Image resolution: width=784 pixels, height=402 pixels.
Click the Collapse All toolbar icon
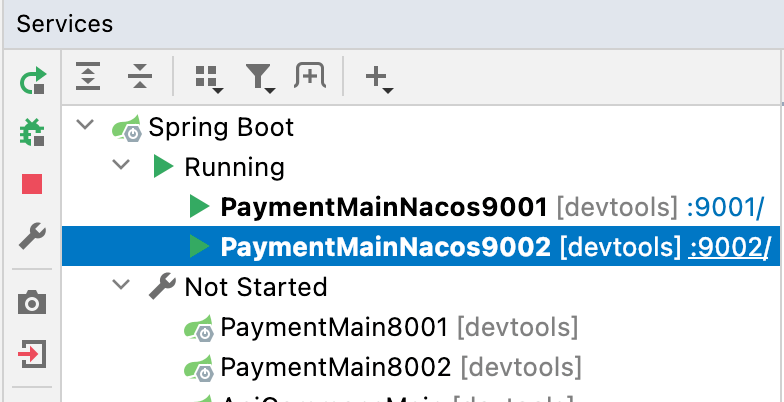pos(140,76)
